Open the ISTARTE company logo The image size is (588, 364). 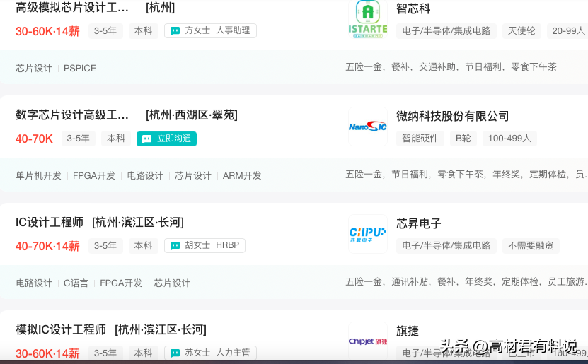pos(367,18)
